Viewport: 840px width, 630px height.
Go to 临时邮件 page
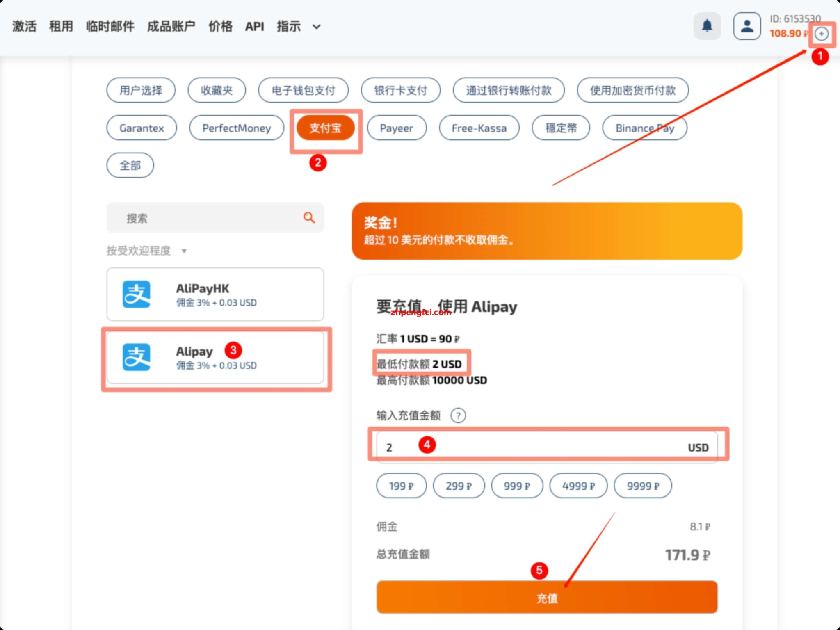[110, 27]
